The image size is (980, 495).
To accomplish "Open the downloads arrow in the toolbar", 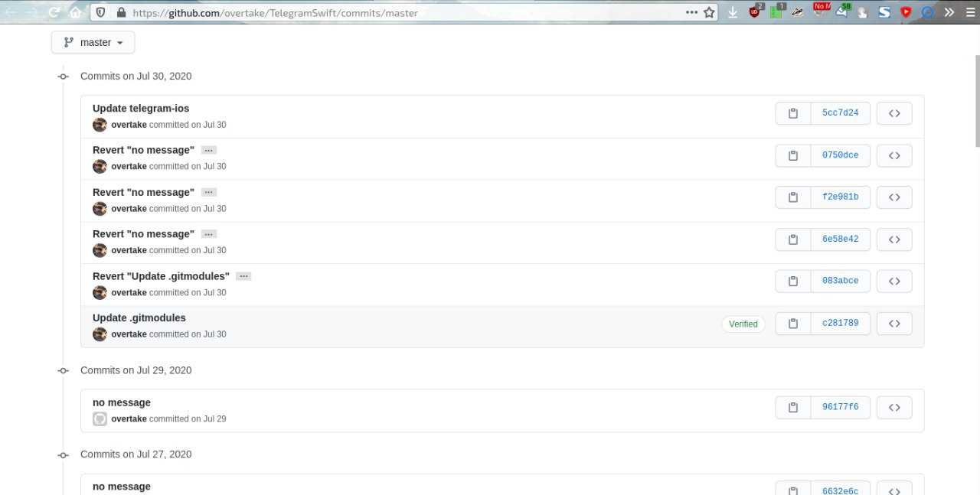I will click(x=733, y=12).
